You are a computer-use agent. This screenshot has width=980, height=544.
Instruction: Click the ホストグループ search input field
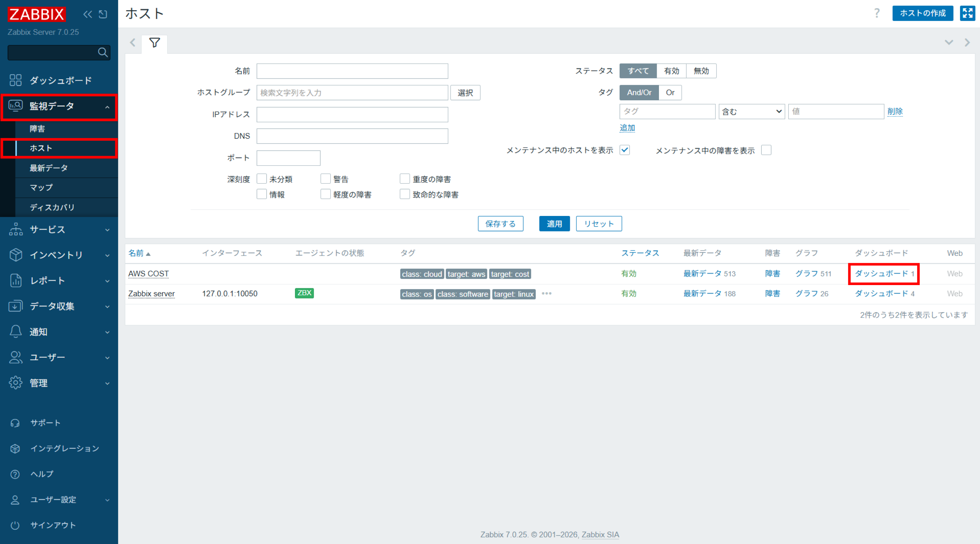352,92
